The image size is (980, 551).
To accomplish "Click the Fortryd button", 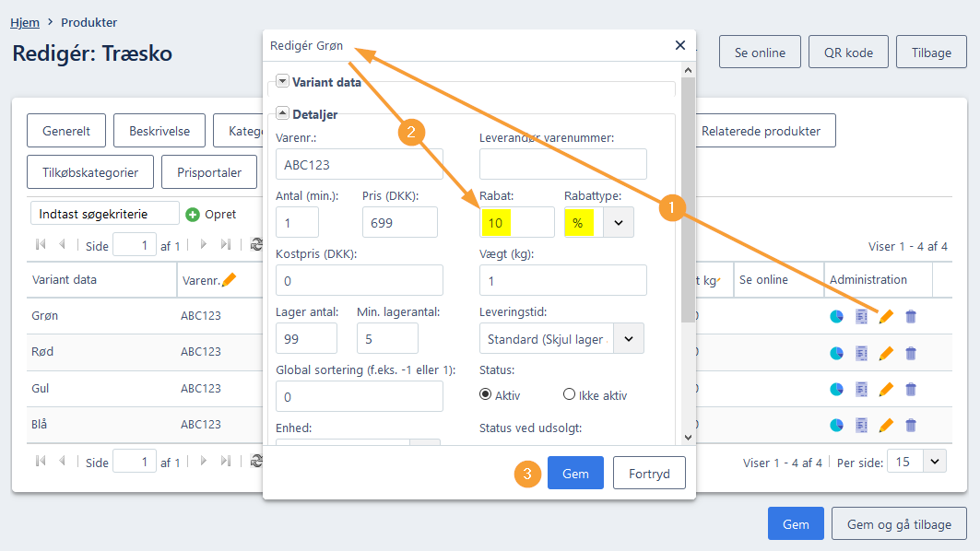I will pyautogui.click(x=649, y=473).
